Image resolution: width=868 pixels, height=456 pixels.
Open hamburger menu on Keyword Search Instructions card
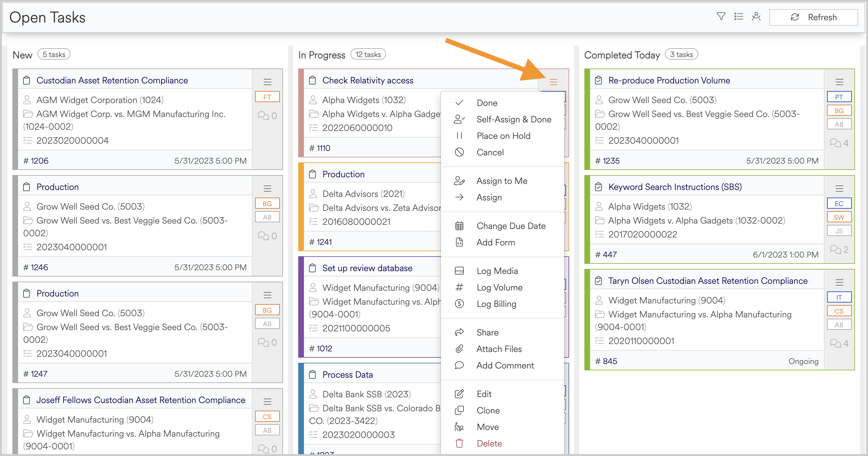pyautogui.click(x=839, y=189)
